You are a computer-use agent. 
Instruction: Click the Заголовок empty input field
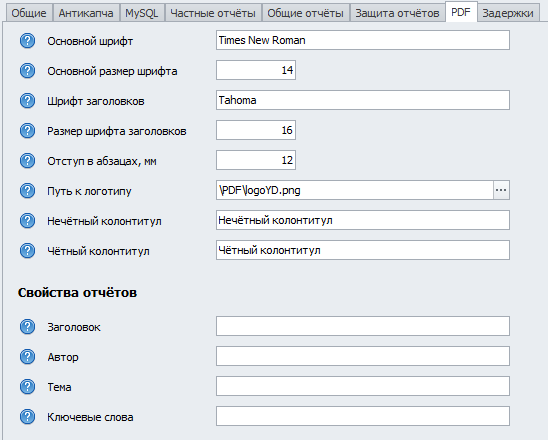(x=363, y=326)
